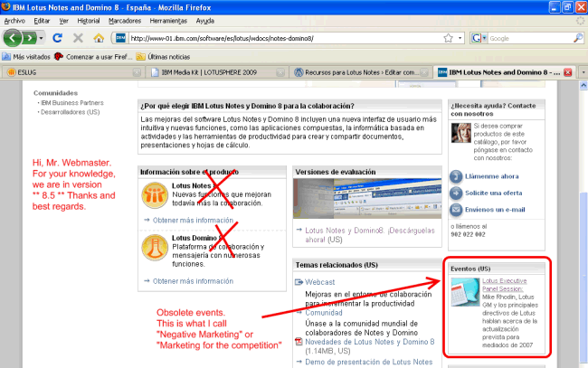Click the page scrollbar up arrow
The width and height of the screenshot is (588, 368).
583,85
